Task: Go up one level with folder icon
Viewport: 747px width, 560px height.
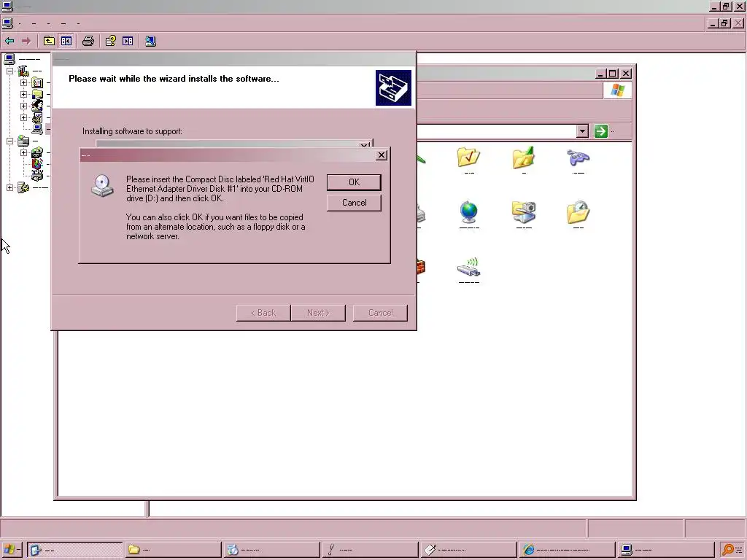Action: pos(49,41)
